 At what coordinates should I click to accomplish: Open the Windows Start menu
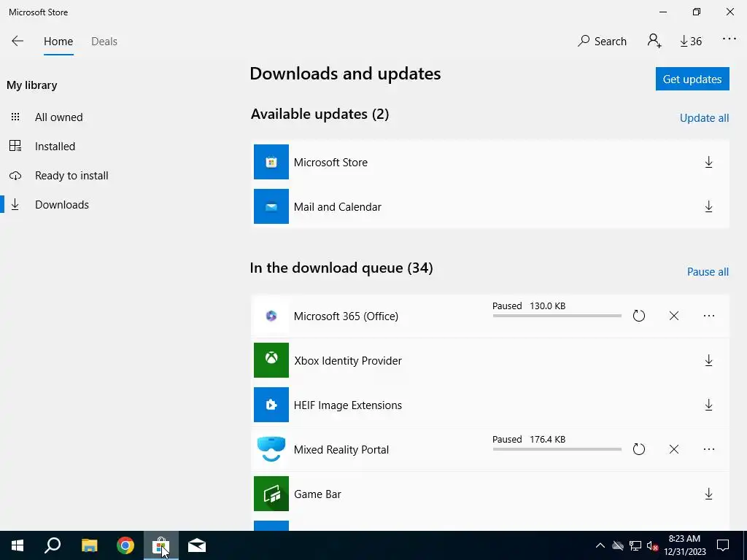pyautogui.click(x=18, y=545)
